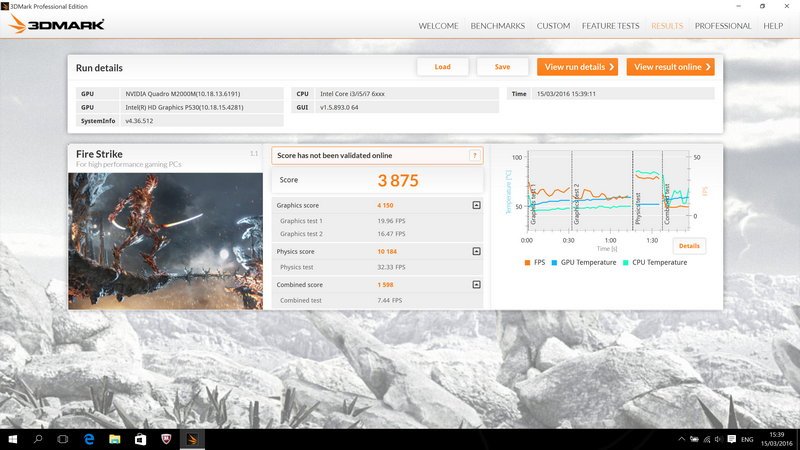Toggle GPU Temperature legend series
The height and width of the screenshot is (450, 800).
click(x=584, y=262)
